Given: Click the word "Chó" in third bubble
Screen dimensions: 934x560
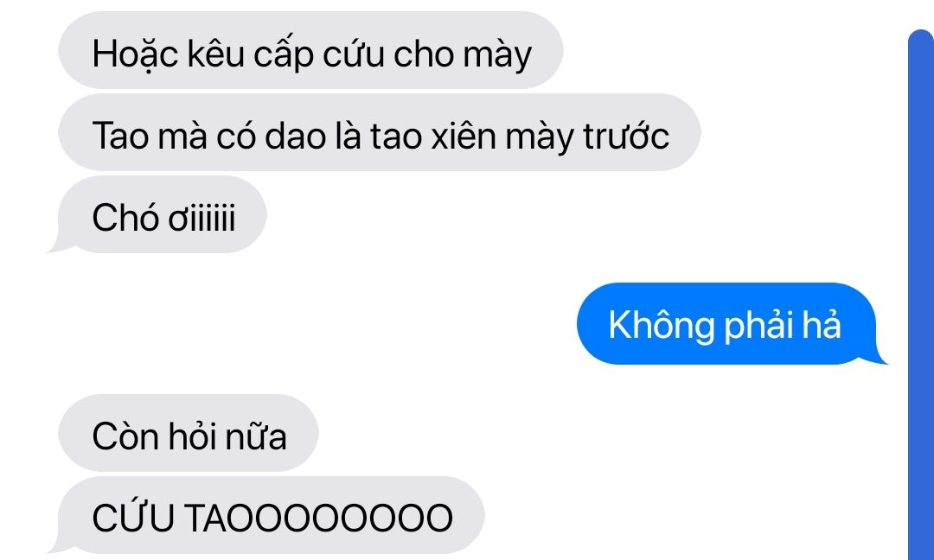Looking at the screenshot, I should click(x=125, y=219).
